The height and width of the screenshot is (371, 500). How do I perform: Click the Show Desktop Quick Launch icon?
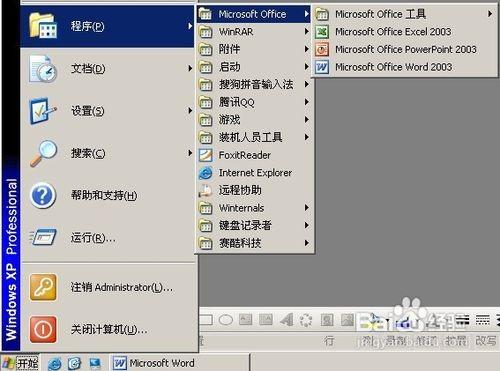[x=95, y=363]
